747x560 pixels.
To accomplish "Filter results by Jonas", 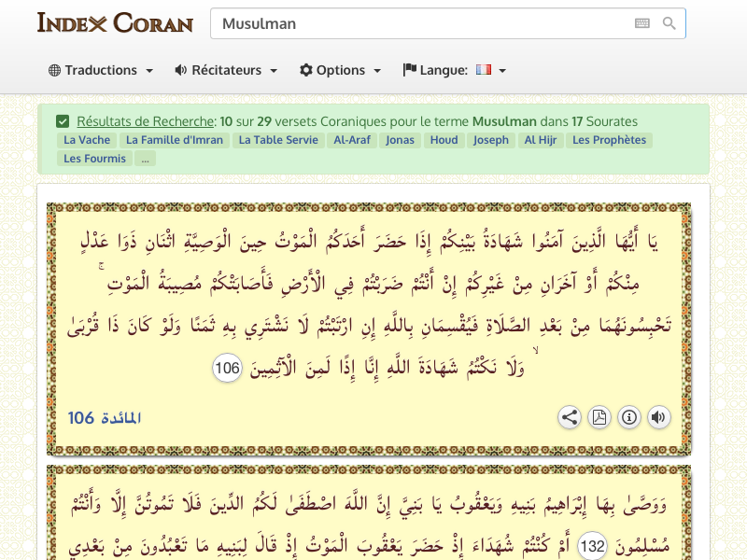I will point(401,140).
